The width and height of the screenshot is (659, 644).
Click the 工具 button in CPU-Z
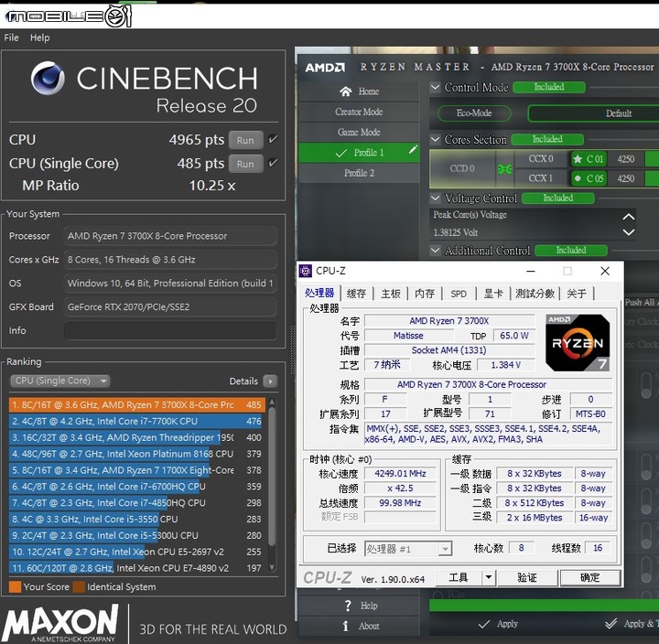click(459, 577)
